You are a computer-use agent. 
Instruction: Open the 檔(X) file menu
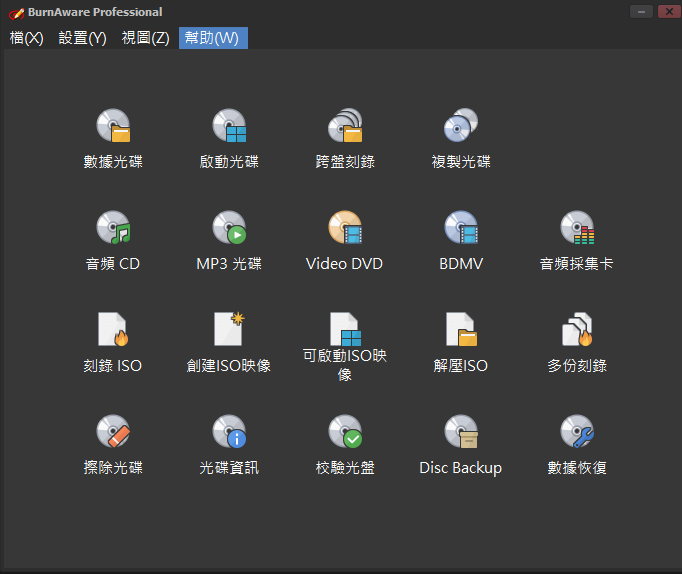tap(27, 38)
